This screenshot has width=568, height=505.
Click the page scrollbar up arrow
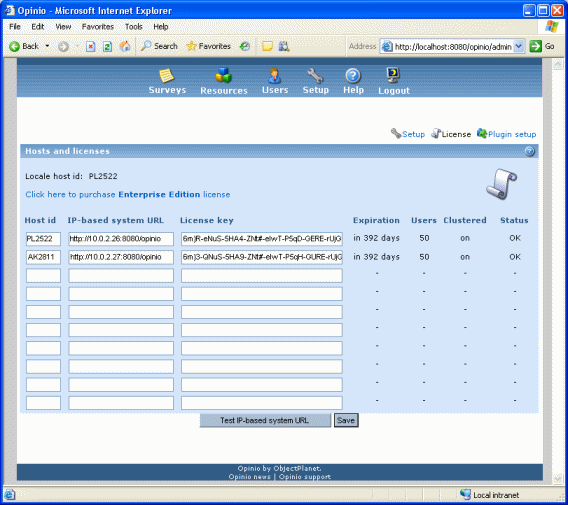(557, 64)
